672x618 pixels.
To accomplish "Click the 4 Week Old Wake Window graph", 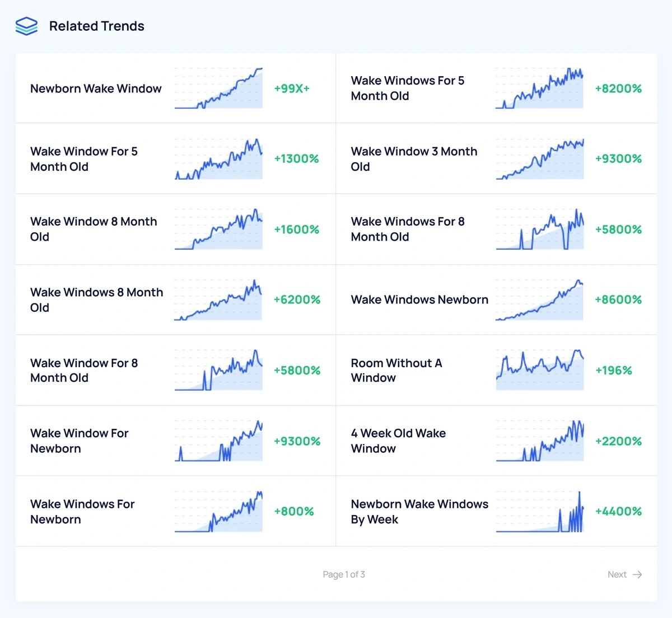I will point(539,441).
